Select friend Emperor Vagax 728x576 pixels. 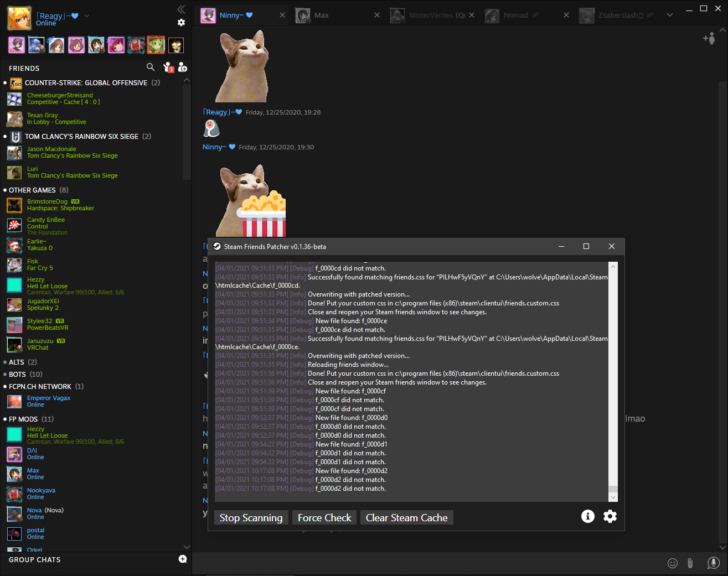(93, 402)
